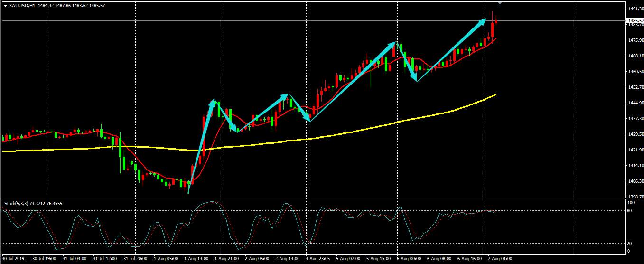Click the 1437.30 price axis label
The image size is (644, 264).
click(x=636, y=119)
